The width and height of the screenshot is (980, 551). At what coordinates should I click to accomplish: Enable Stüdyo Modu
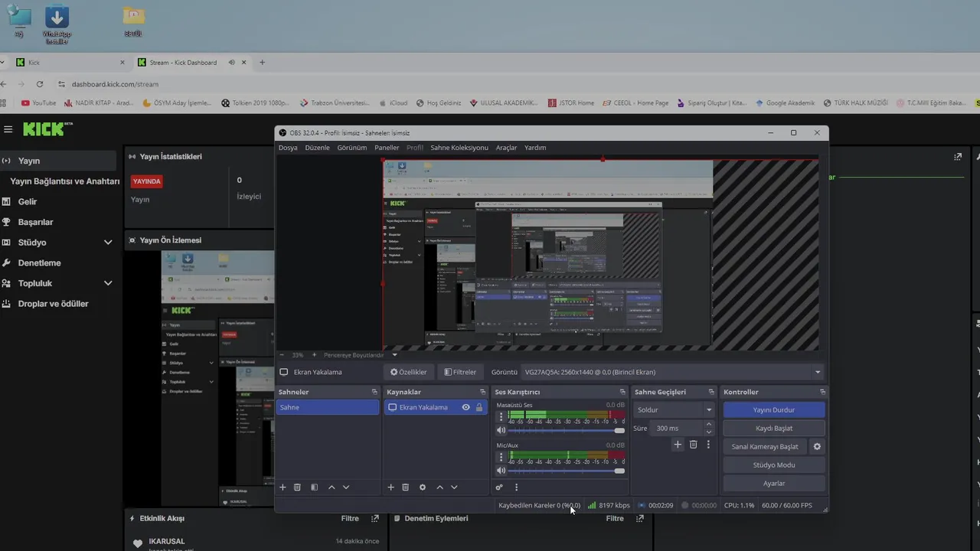[x=774, y=465]
